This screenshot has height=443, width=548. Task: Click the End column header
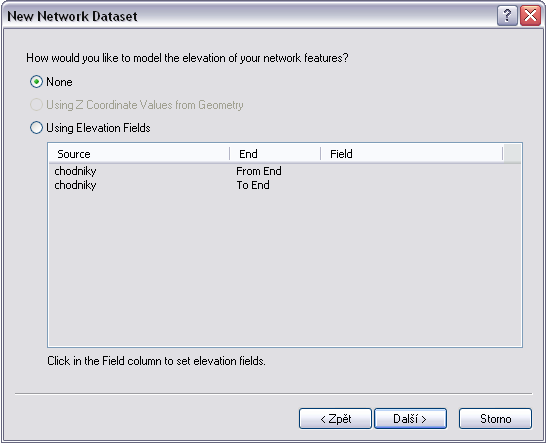coord(275,154)
